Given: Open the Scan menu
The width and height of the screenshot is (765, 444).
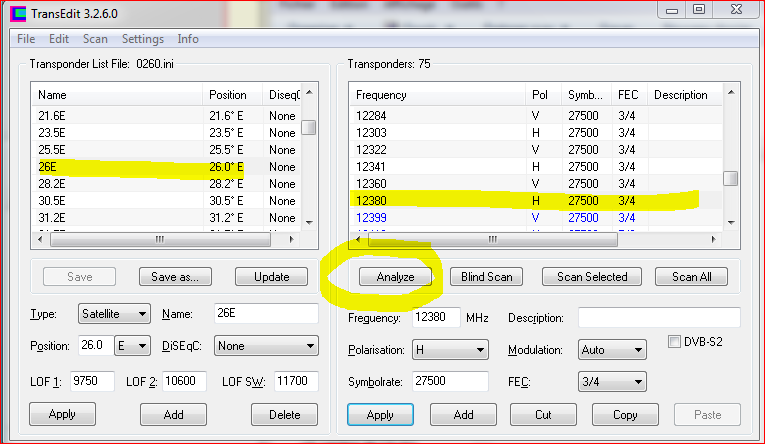Looking at the screenshot, I should click(x=95, y=39).
